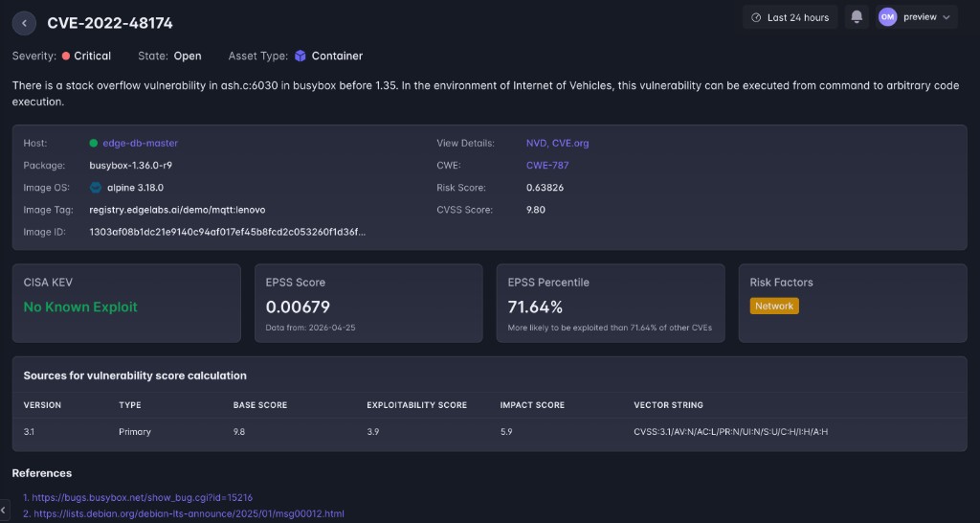Click the red Critical severity dot

click(66, 56)
